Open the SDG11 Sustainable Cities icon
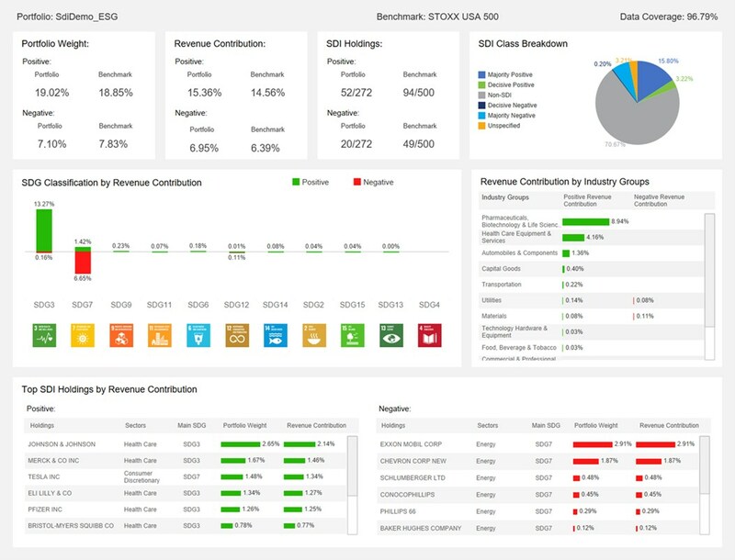The image size is (735, 560). (x=160, y=334)
